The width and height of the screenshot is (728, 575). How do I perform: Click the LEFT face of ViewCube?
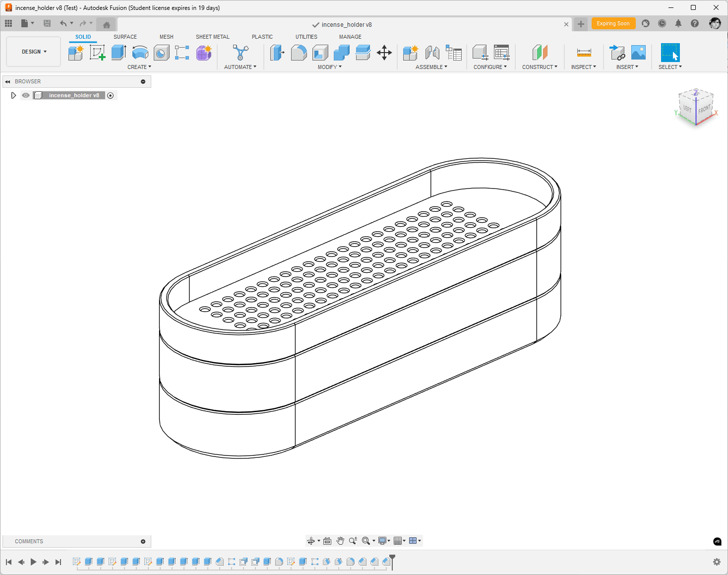687,109
